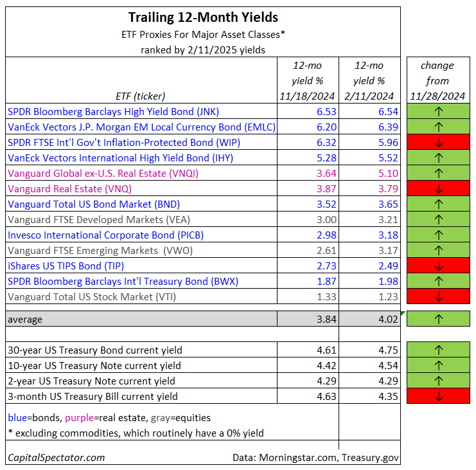476x470 pixels.
Task: Click the average row green up-arrow cell
Action: coord(438,319)
